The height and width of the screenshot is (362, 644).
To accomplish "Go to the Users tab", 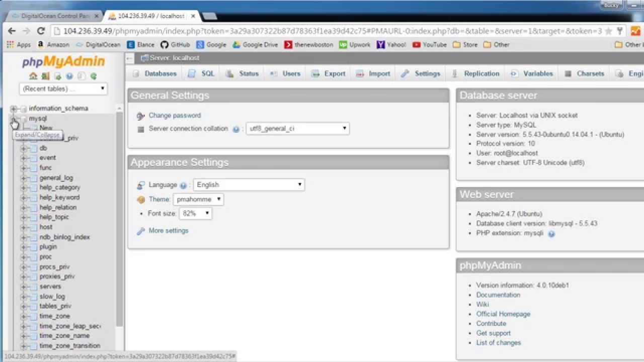I will point(285,74).
